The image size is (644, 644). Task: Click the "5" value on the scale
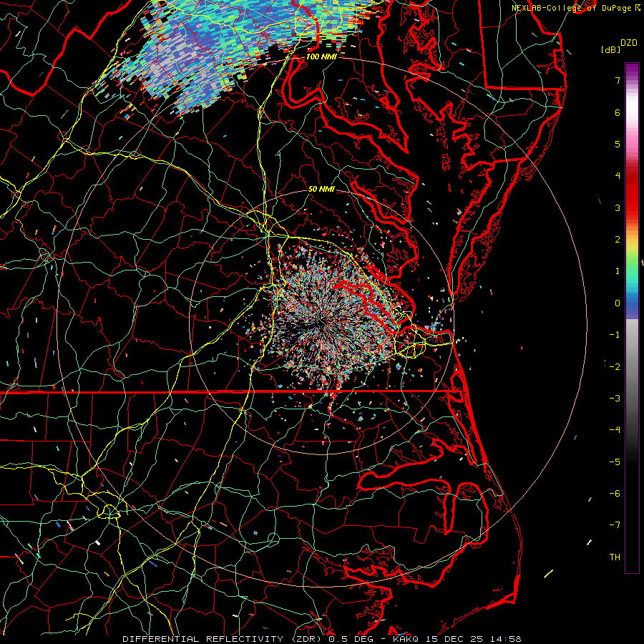coord(618,144)
